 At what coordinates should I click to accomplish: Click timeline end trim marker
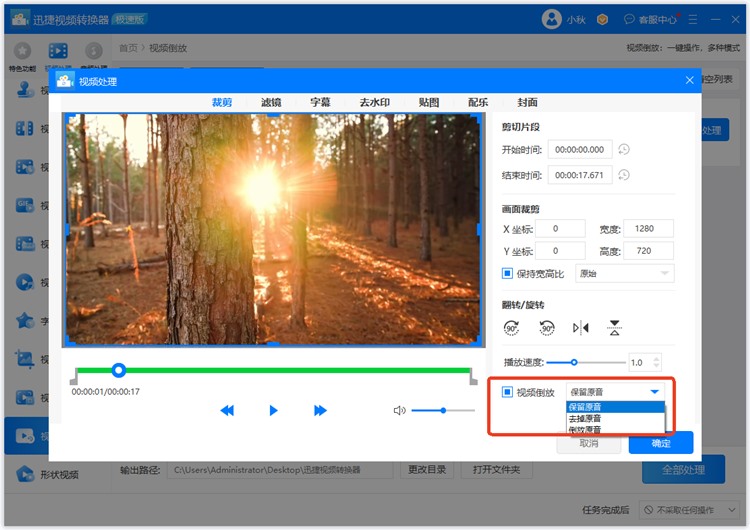point(473,376)
